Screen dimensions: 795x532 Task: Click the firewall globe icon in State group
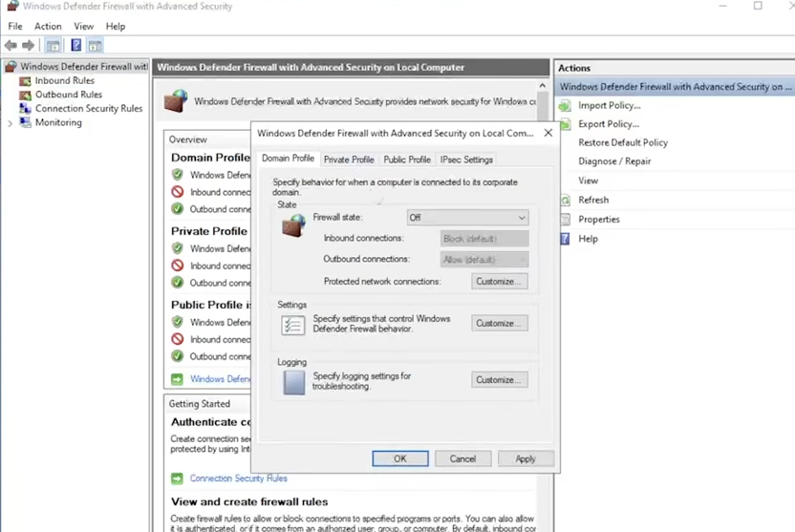(x=294, y=225)
